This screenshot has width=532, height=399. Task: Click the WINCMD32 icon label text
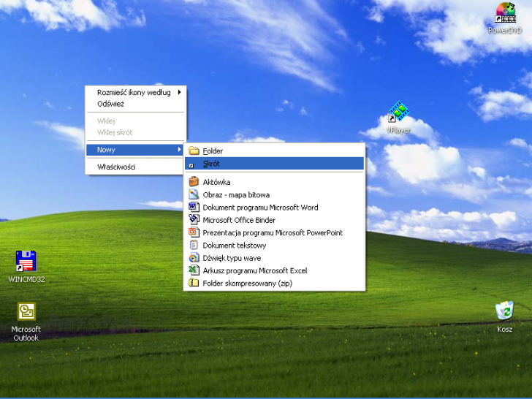tap(26, 279)
